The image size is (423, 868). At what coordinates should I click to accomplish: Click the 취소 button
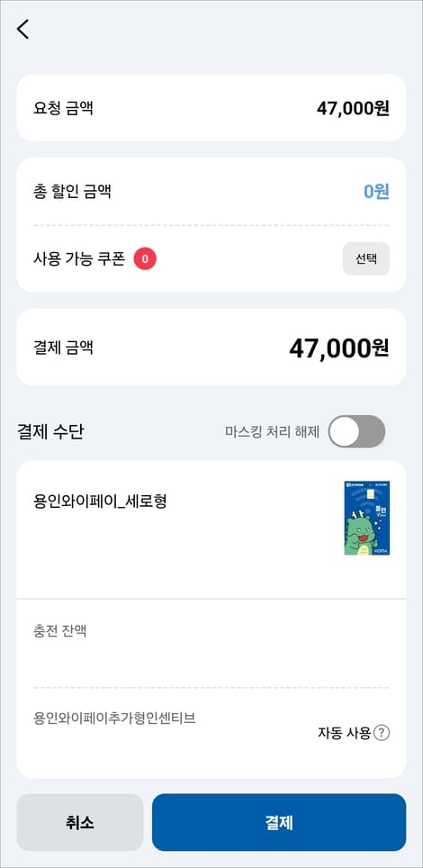(80, 823)
